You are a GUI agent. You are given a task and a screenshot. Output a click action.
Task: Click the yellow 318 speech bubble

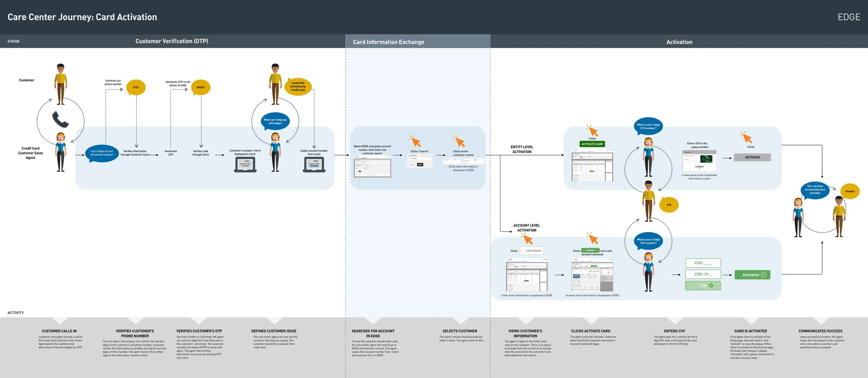tap(669, 205)
